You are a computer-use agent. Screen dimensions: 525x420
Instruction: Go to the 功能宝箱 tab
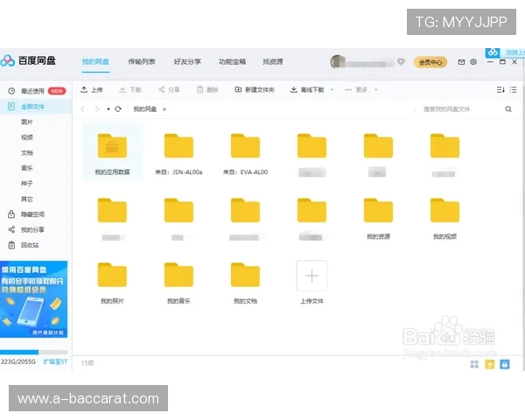point(232,61)
